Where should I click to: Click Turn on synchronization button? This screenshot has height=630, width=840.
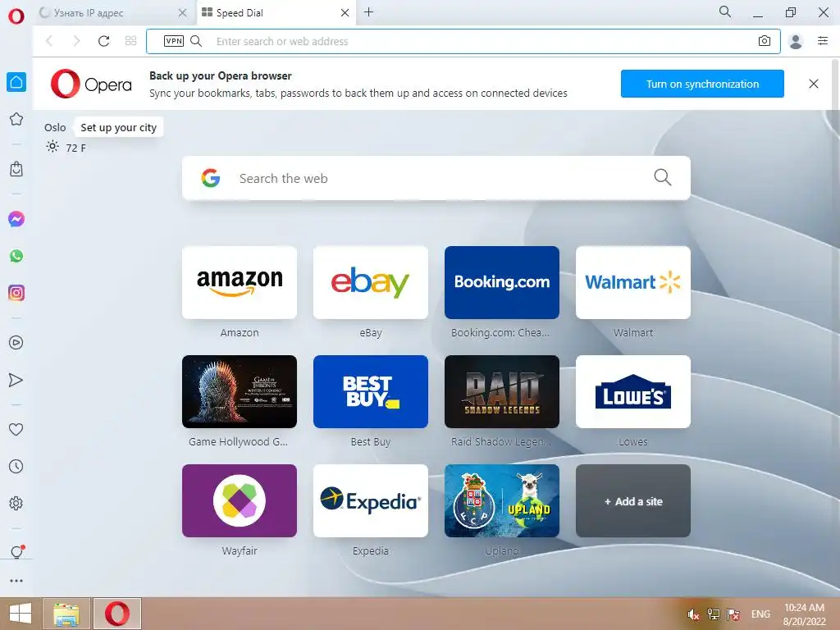[x=702, y=84]
